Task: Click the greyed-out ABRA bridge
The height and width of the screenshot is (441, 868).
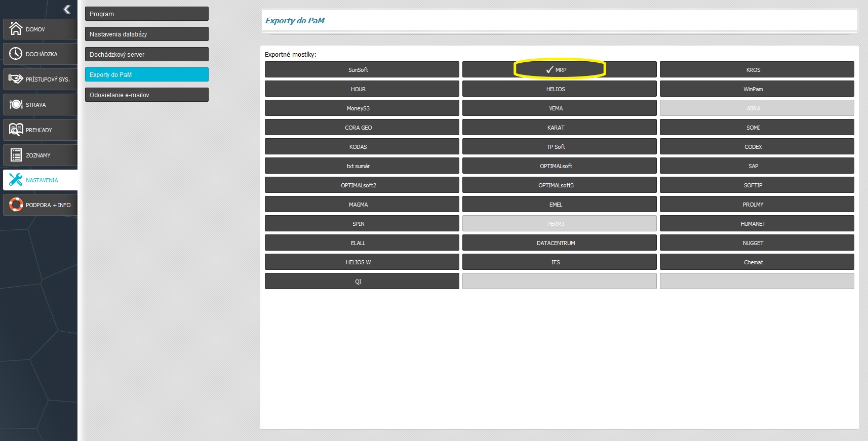Action: pyautogui.click(x=757, y=108)
